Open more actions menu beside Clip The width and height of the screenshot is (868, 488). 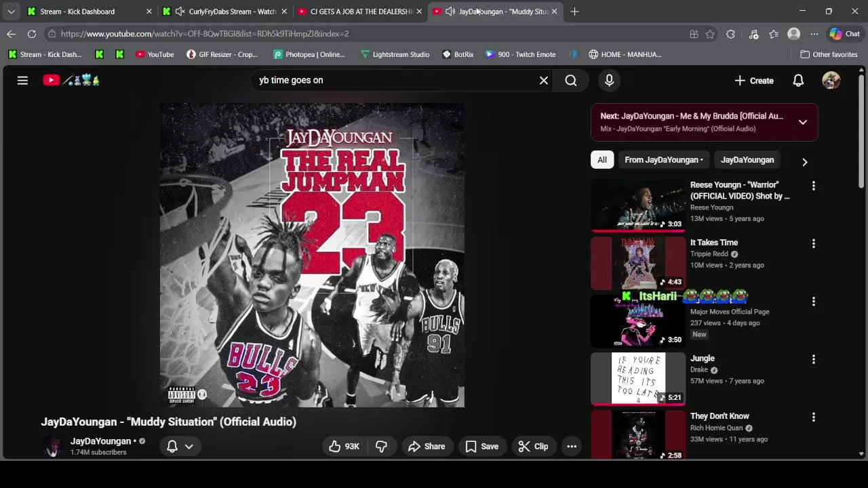(572, 446)
